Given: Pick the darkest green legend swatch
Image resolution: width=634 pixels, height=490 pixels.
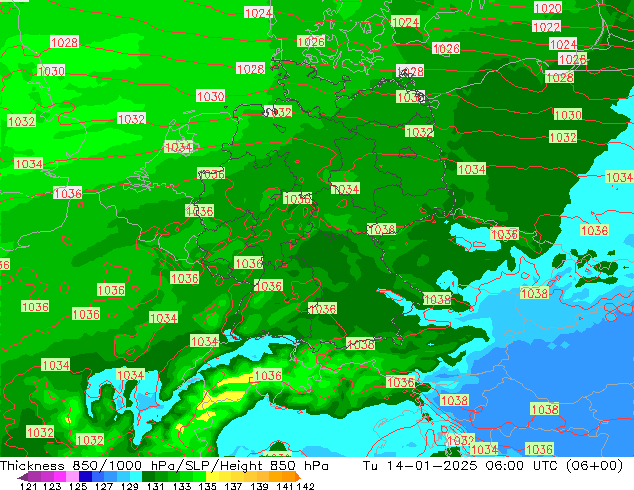Looking at the screenshot, I should point(148,476).
